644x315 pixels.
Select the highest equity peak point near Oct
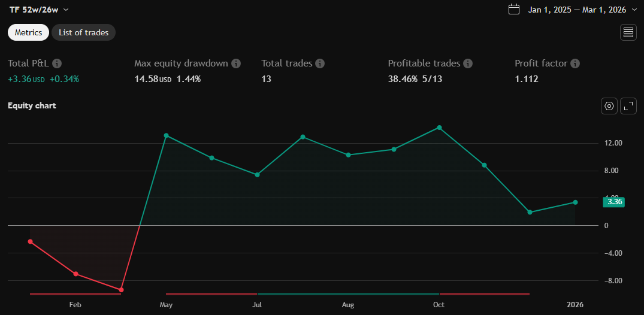pyautogui.click(x=439, y=128)
